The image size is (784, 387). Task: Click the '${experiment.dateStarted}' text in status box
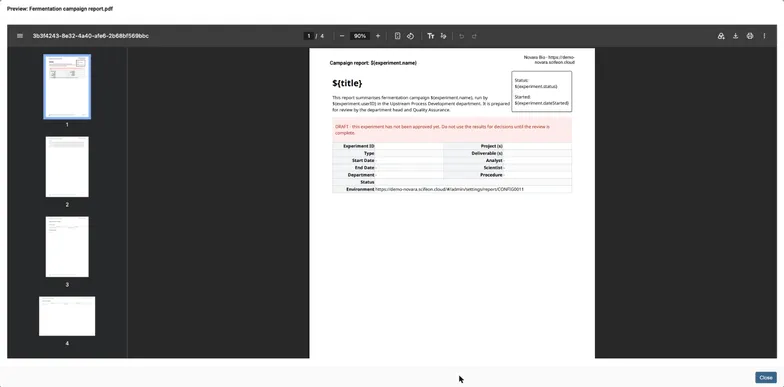(x=542, y=103)
